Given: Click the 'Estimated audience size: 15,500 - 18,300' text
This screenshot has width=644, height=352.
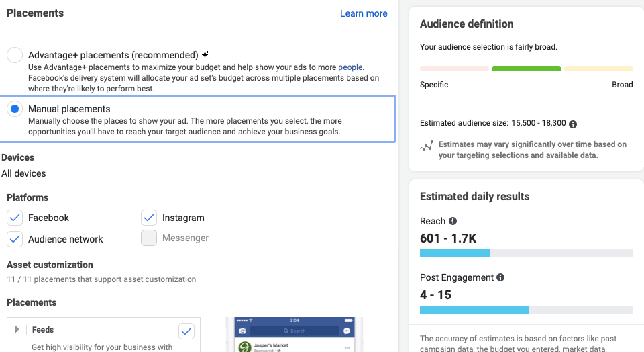Looking at the screenshot, I should (492, 123).
